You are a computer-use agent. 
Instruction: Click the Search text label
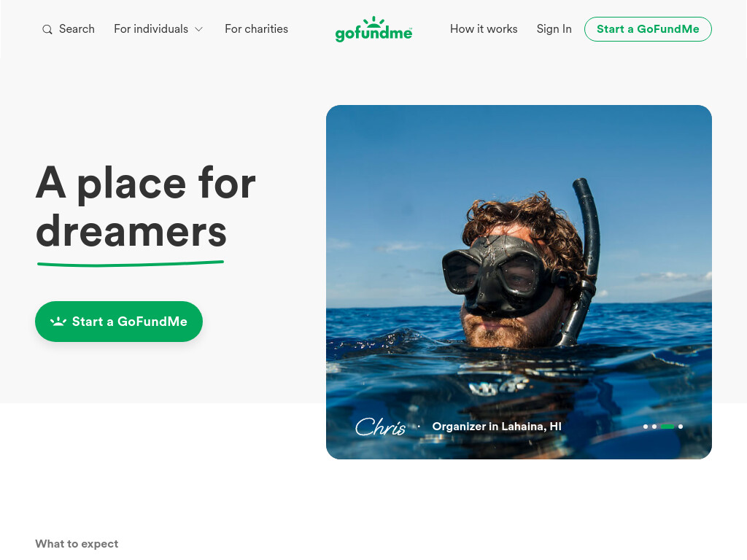coord(77,29)
